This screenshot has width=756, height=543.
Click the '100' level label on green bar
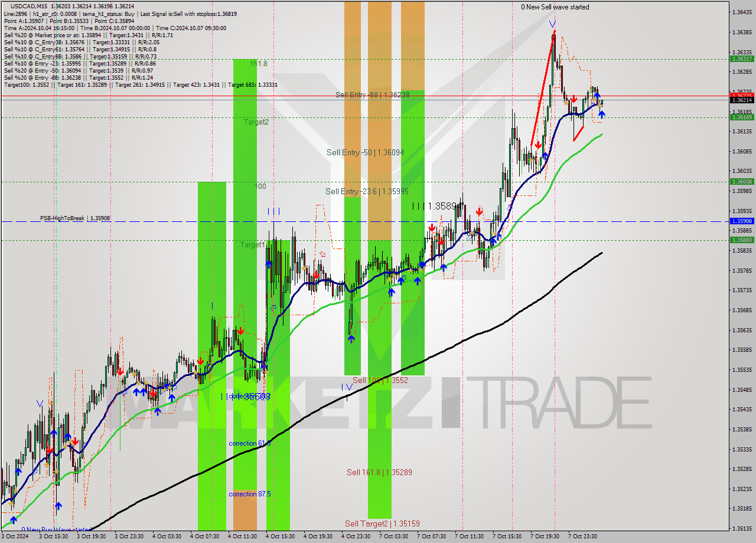[260, 186]
